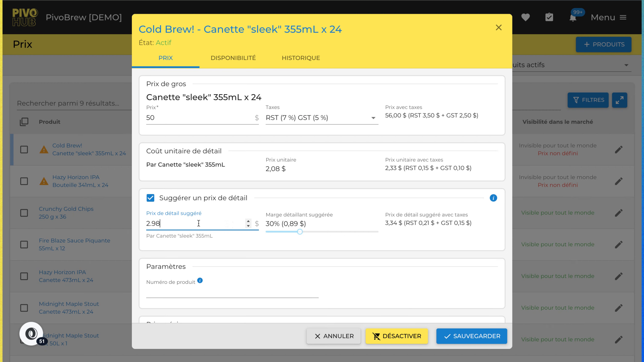
Task: Click the expand fullscreen icon button
Action: click(619, 100)
